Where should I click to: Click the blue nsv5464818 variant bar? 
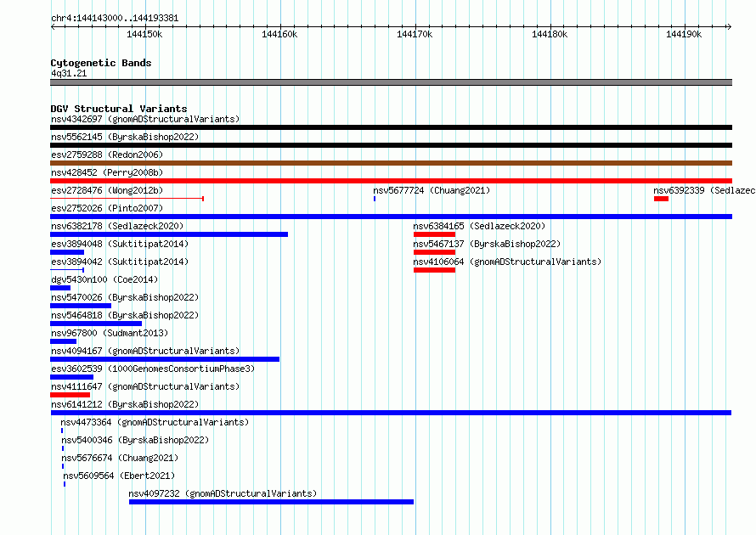pos(96,324)
